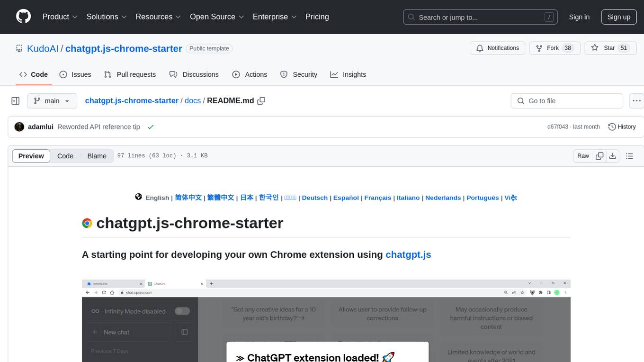Screen dimensions: 644x362
Task: View the star count 51
Action: coord(624,48)
